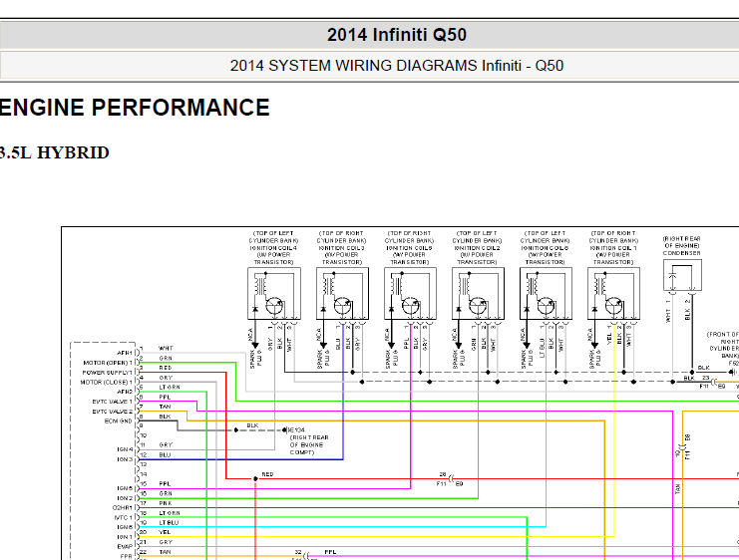This screenshot has height=560, width=739.
Task: Click the 'MOTOR (OPEN) 1' pin label
Action: (108, 363)
